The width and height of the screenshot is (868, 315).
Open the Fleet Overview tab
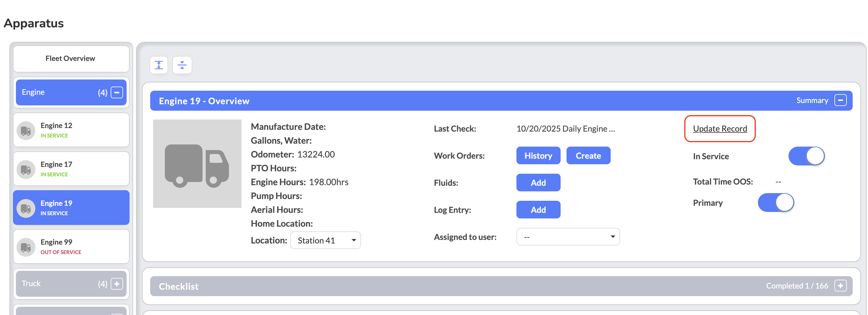point(71,59)
